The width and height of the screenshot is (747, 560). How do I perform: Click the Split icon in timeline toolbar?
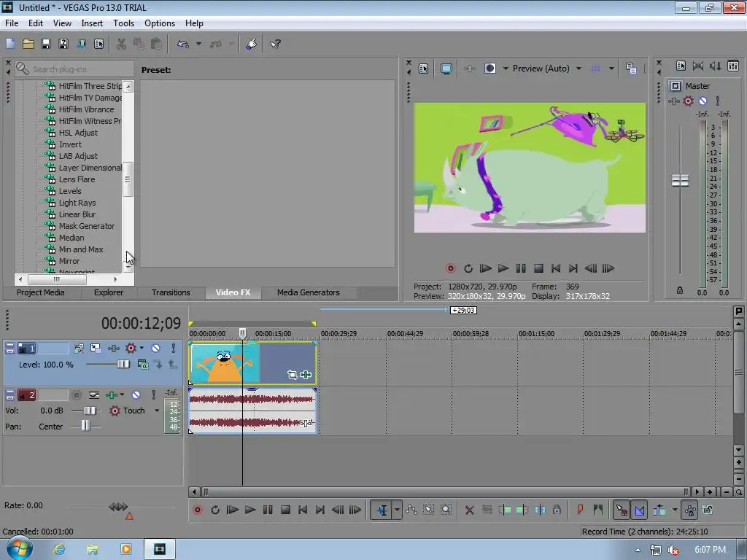click(540, 510)
